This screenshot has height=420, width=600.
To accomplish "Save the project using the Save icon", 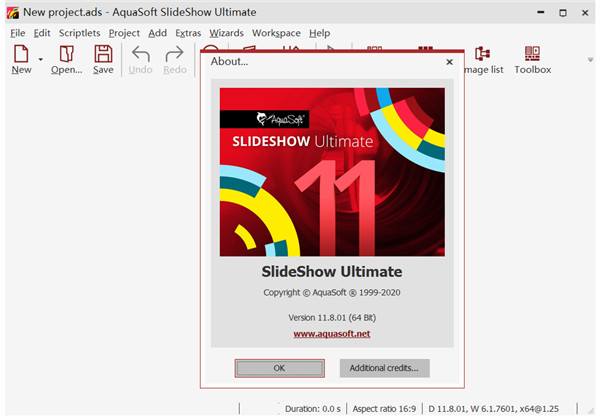I will pos(103,59).
